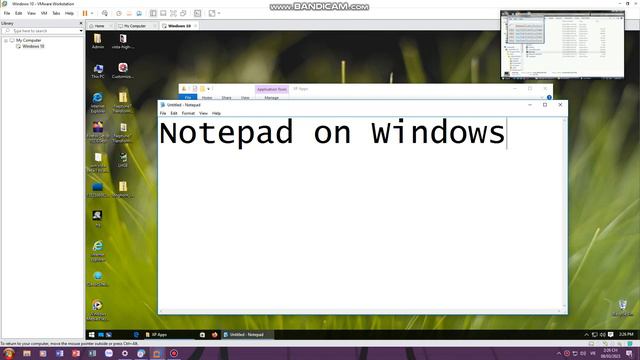
Task: Open the VMware Tabs menu
Action: click(x=56, y=13)
